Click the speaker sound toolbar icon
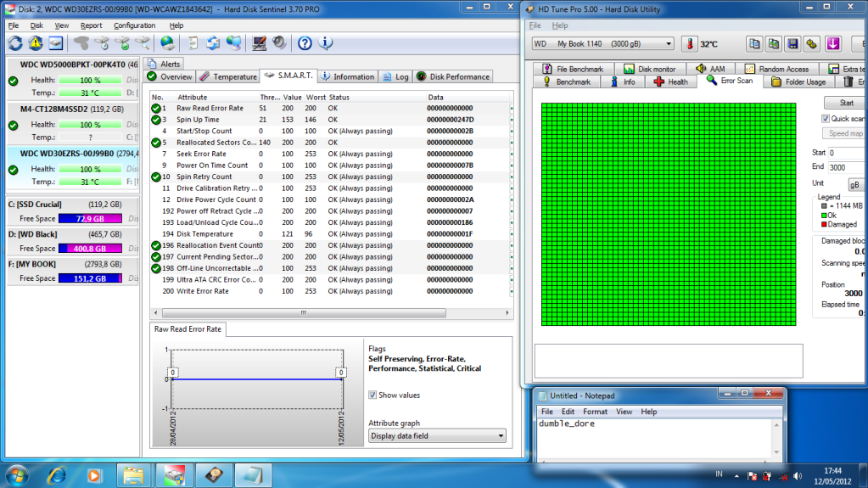 tap(279, 43)
